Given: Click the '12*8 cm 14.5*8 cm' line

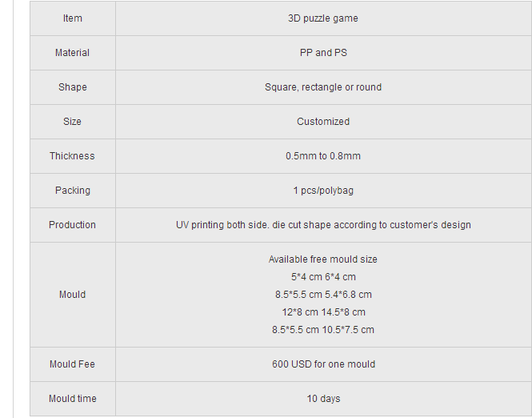Looking at the screenshot, I should pyautogui.click(x=323, y=312).
